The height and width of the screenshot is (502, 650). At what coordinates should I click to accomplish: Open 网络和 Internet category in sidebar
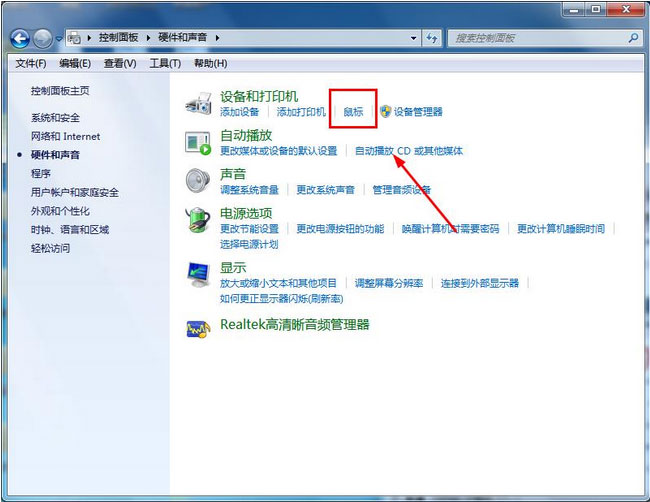click(x=65, y=136)
